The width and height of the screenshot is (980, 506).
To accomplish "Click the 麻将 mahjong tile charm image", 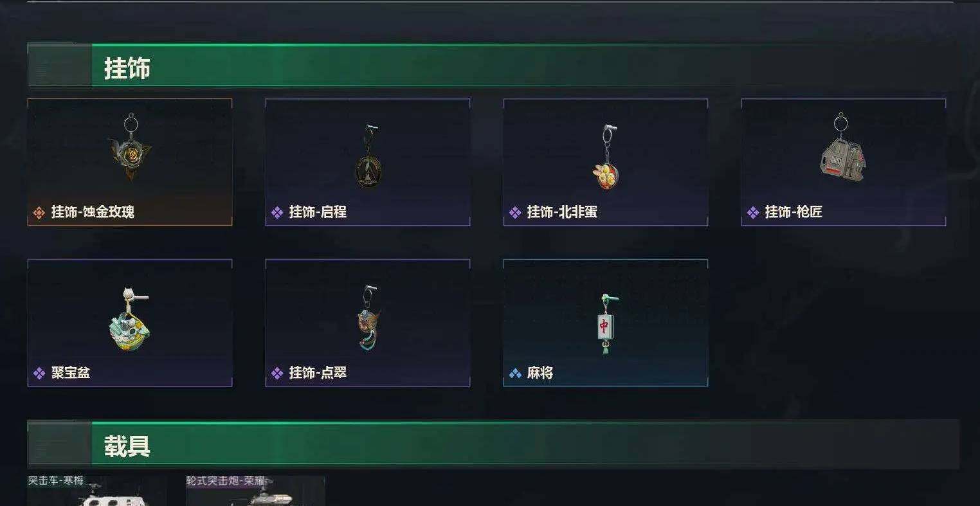I will point(605,324).
